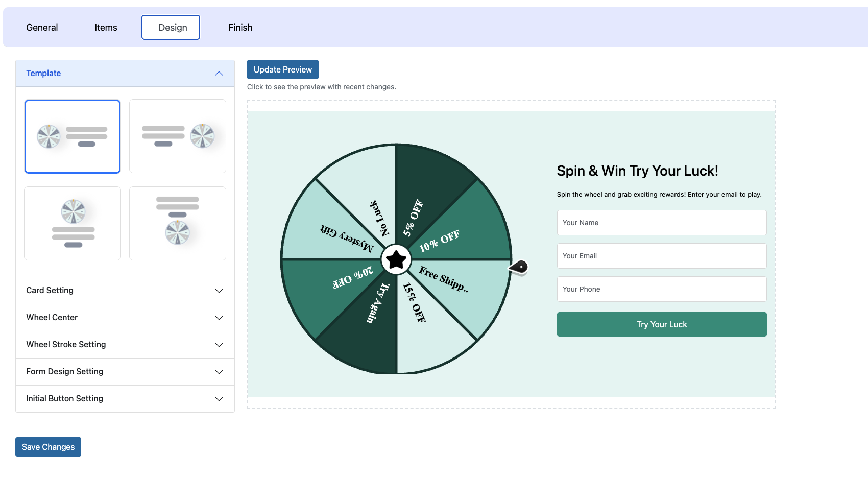Screen dimensions: 868x477
Task: Select the wheel-above-text template thumbnail
Action: click(72, 223)
